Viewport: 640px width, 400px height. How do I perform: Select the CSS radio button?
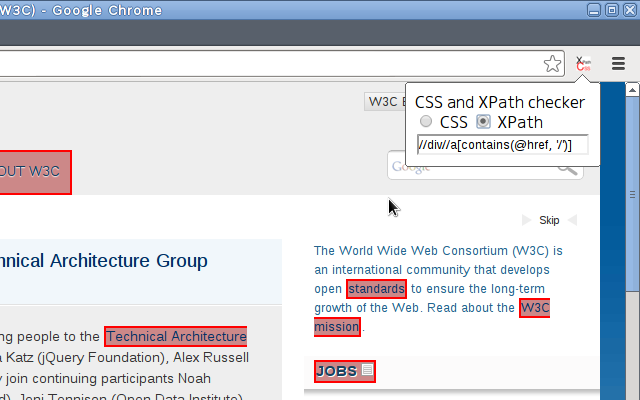426,121
